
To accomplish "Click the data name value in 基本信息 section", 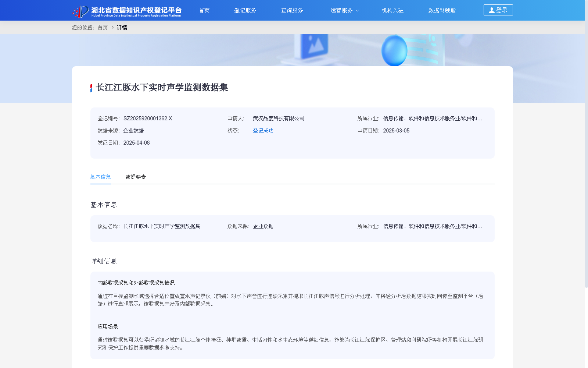I will click(162, 226).
